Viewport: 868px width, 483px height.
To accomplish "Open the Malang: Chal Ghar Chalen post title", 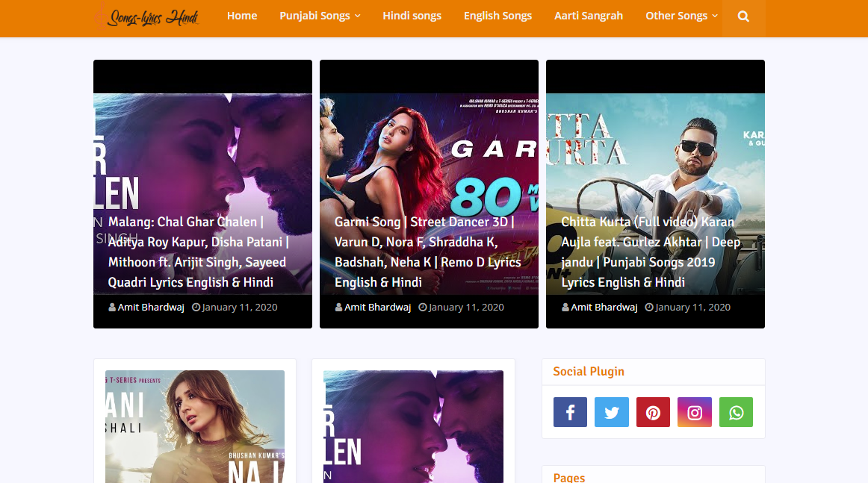I will (198, 252).
